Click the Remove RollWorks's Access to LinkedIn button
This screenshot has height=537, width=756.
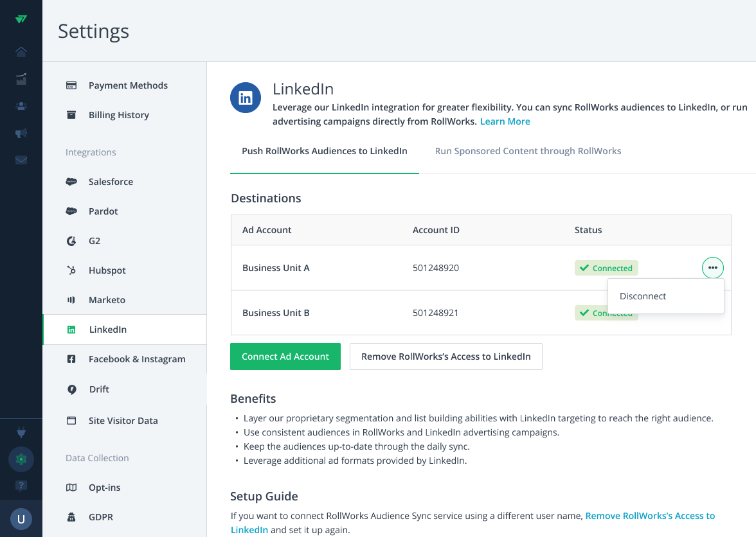tap(446, 357)
